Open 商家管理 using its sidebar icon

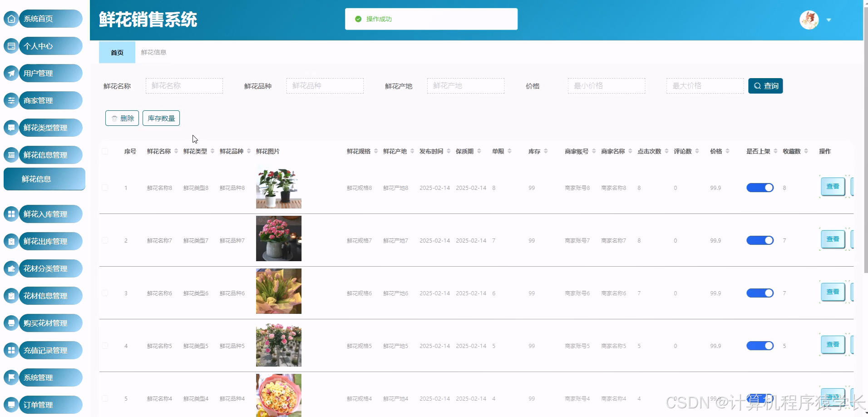(11, 100)
